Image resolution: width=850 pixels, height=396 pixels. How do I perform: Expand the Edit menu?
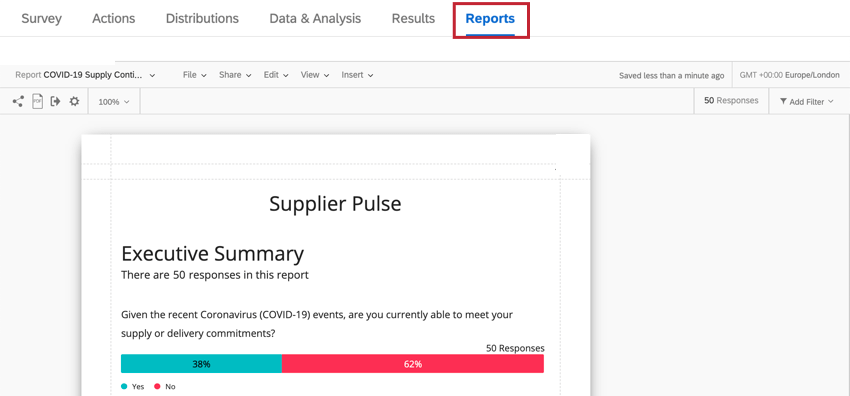pos(276,75)
